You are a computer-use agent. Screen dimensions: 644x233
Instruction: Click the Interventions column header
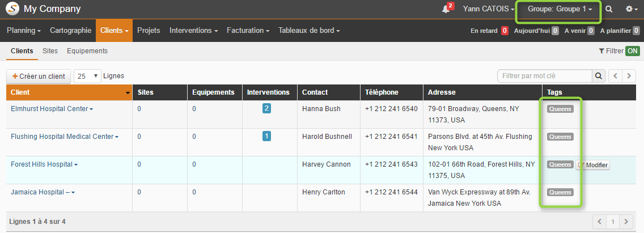268,92
